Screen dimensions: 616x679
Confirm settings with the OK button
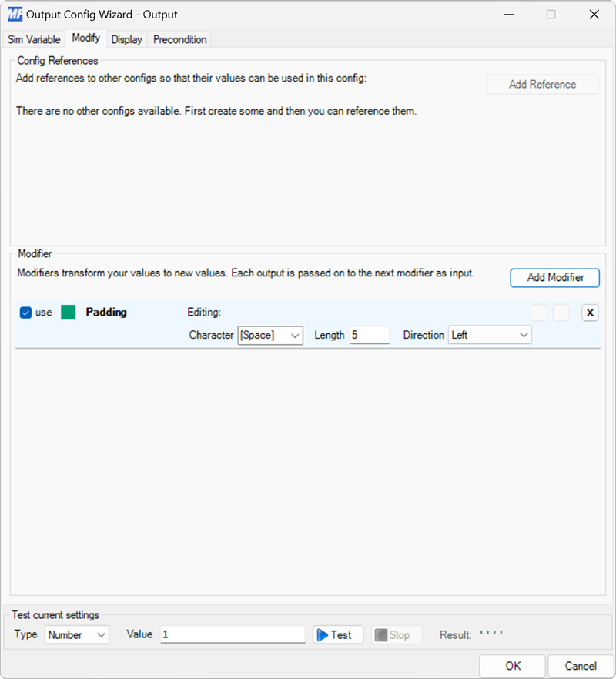point(512,665)
